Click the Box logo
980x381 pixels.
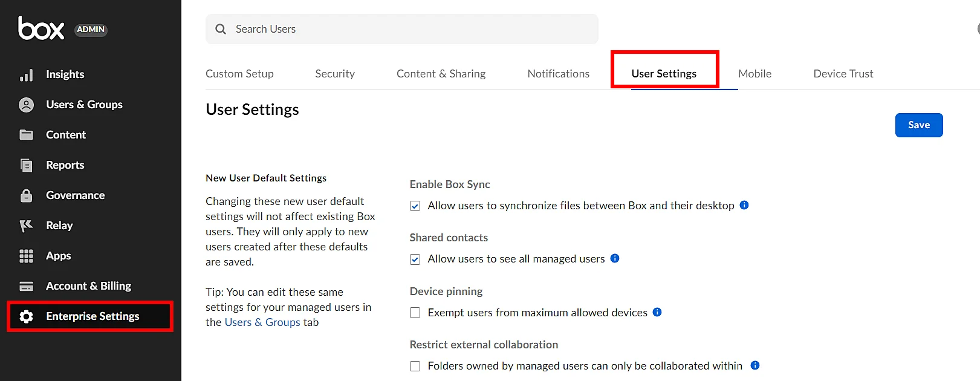point(41,28)
